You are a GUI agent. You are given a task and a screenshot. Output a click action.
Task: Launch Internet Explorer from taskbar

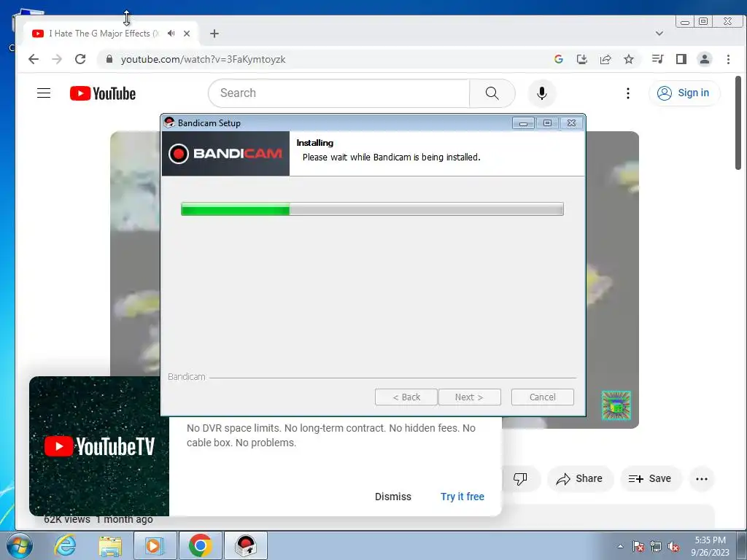(x=64, y=545)
